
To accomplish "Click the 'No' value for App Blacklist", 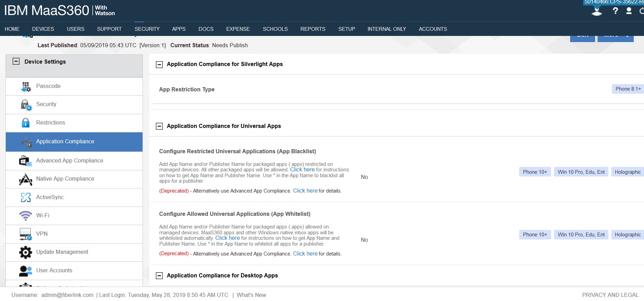I will click(x=364, y=177).
